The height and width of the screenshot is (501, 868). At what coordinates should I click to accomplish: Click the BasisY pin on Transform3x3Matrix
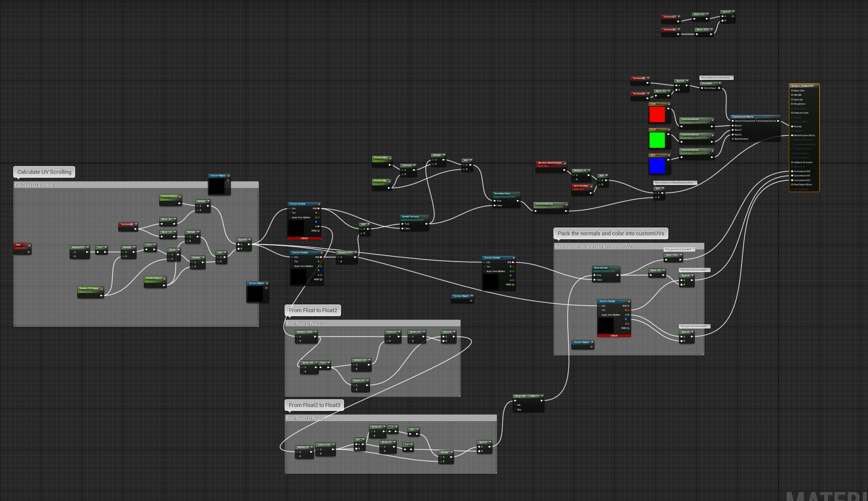[733, 130]
